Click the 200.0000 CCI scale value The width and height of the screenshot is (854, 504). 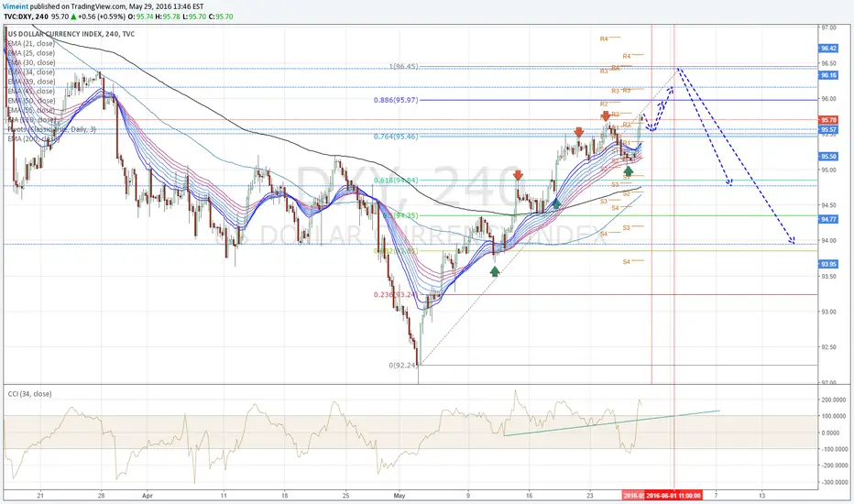coord(834,400)
